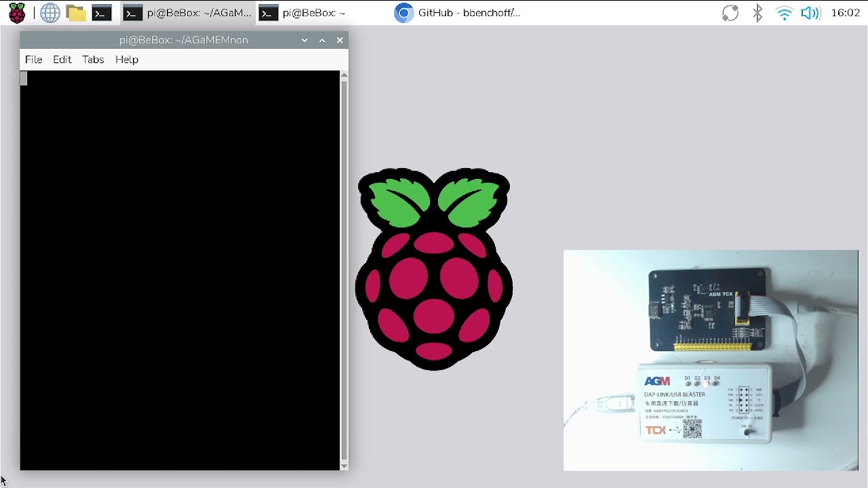Open the Raspberry Pi applications menu

17,13
